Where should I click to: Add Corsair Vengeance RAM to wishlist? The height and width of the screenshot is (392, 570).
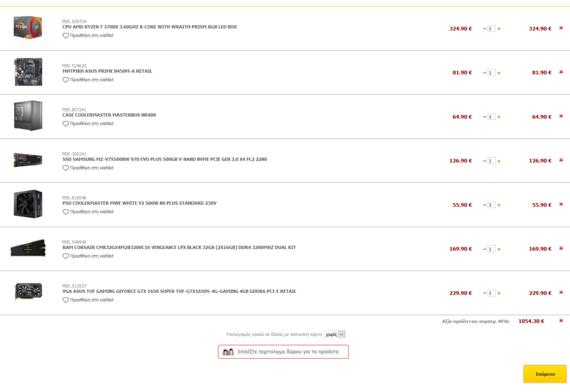[88, 256]
